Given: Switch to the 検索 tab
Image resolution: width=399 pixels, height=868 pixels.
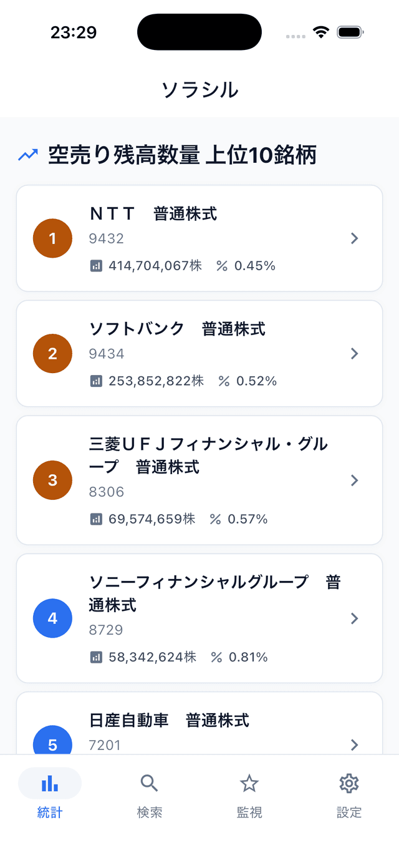Looking at the screenshot, I should [149, 796].
